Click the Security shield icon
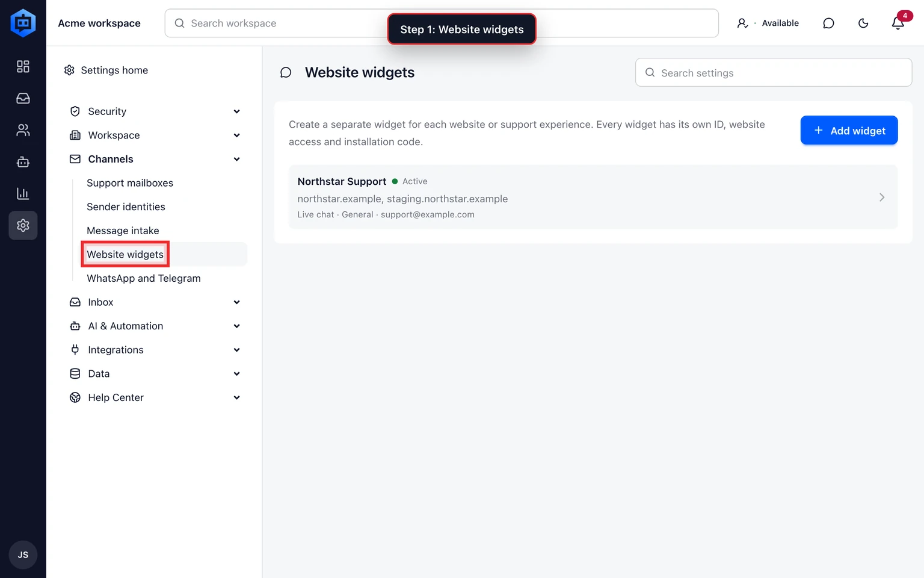Image resolution: width=924 pixels, height=578 pixels. click(x=75, y=111)
